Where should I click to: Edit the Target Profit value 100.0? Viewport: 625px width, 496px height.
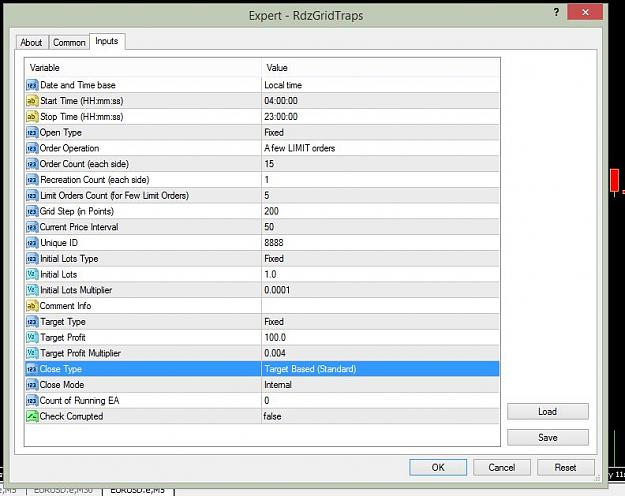pyautogui.click(x=380, y=337)
